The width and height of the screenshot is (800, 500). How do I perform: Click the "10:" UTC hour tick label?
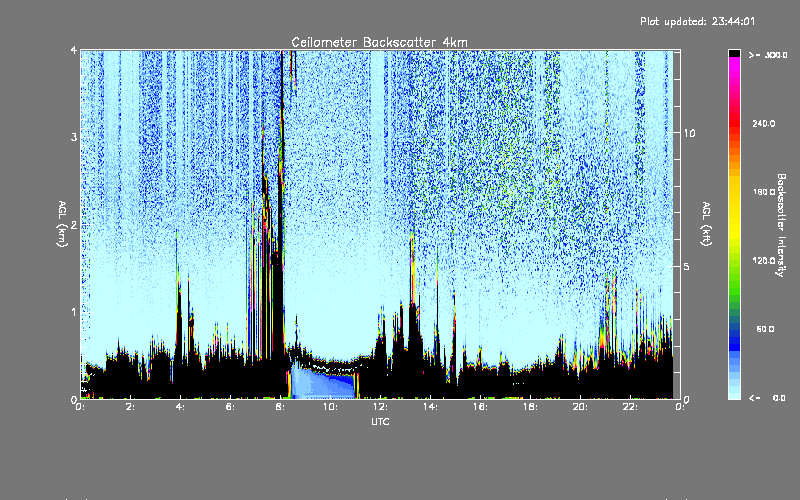tap(331, 407)
